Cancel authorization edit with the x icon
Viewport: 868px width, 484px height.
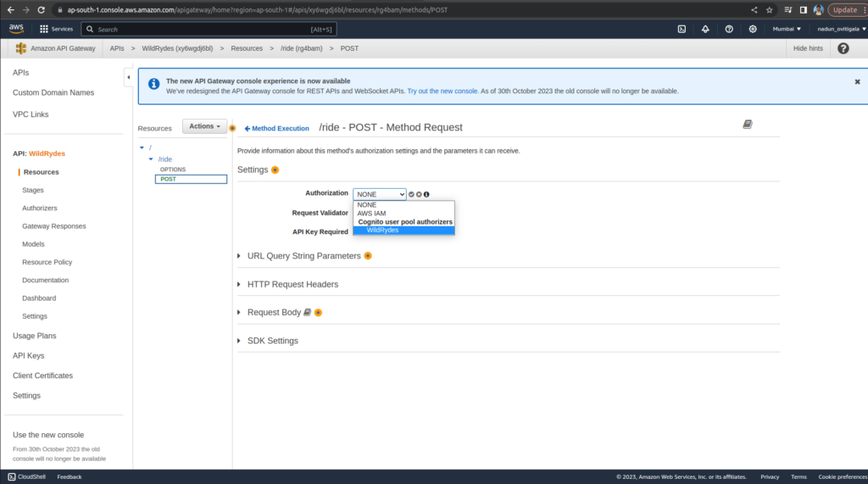pos(419,194)
